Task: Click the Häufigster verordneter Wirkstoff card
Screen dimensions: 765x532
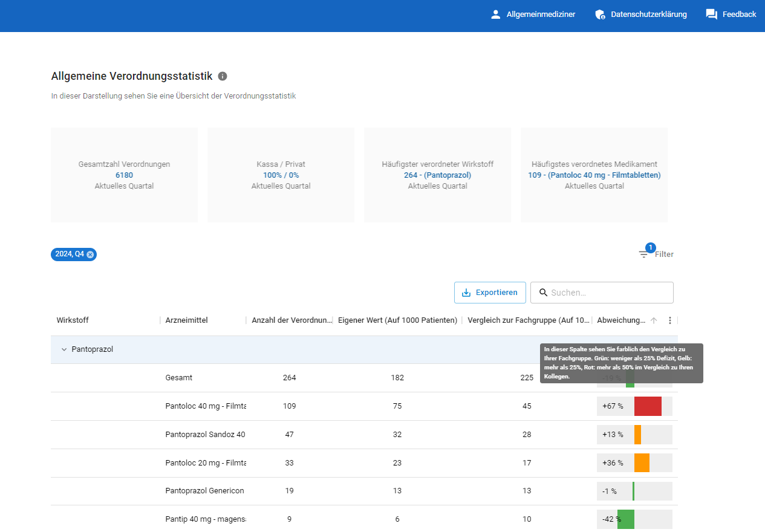Action: coord(437,175)
